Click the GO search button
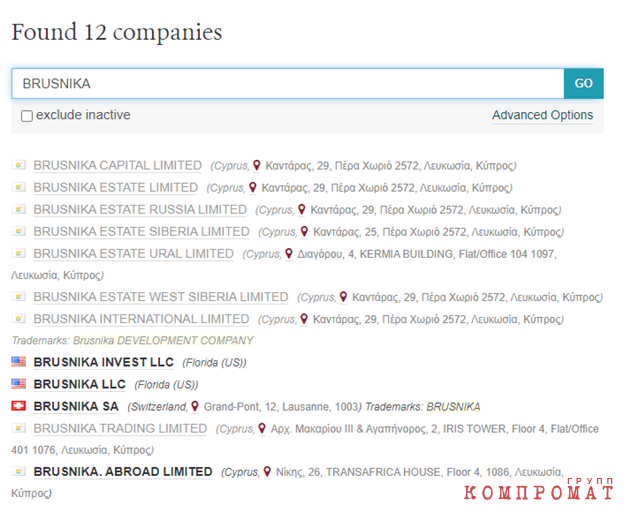 pyautogui.click(x=583, y=84)
